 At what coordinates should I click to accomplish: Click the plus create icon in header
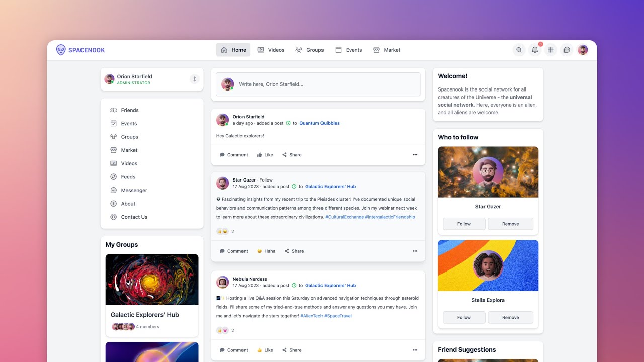tap(551, 50)
